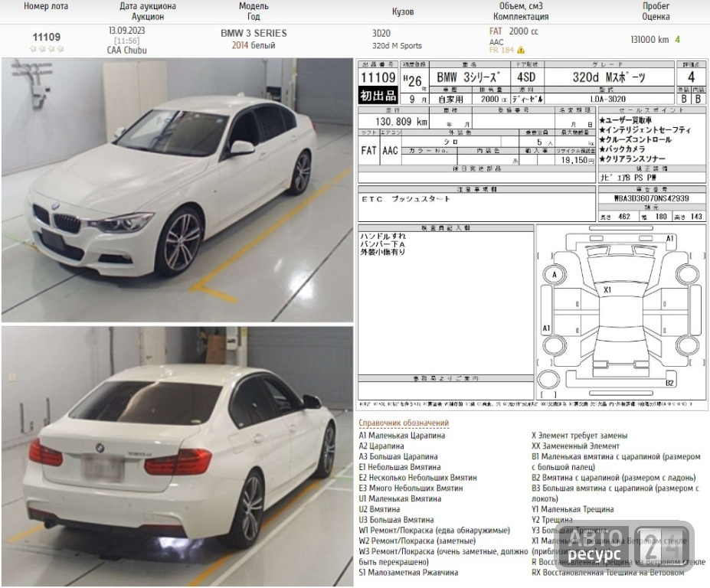Click the 2000 cc engine volume

[x=523, y=31]
